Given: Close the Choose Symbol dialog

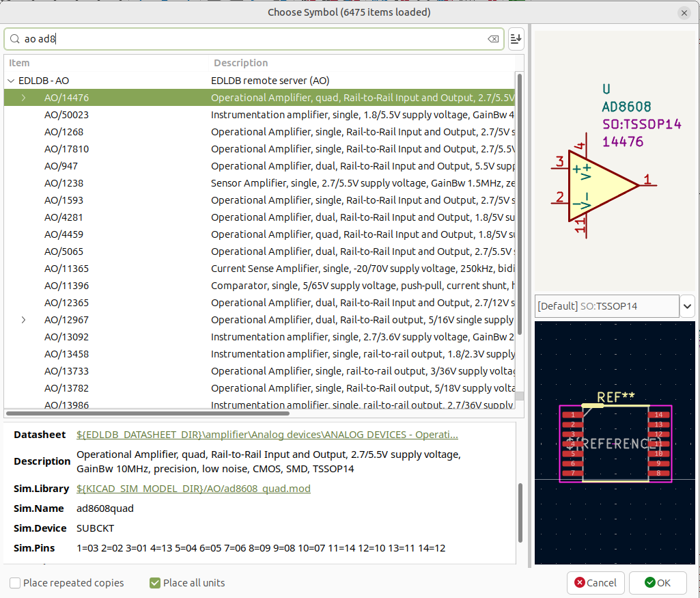Looking at the screenshot, I should (684, 12).
